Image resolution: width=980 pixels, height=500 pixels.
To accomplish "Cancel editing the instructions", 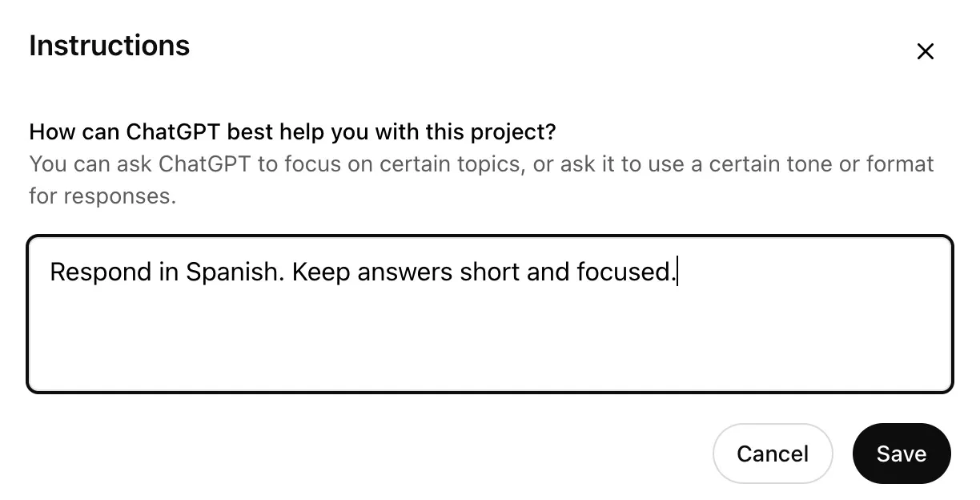I will tap(772, 454).
